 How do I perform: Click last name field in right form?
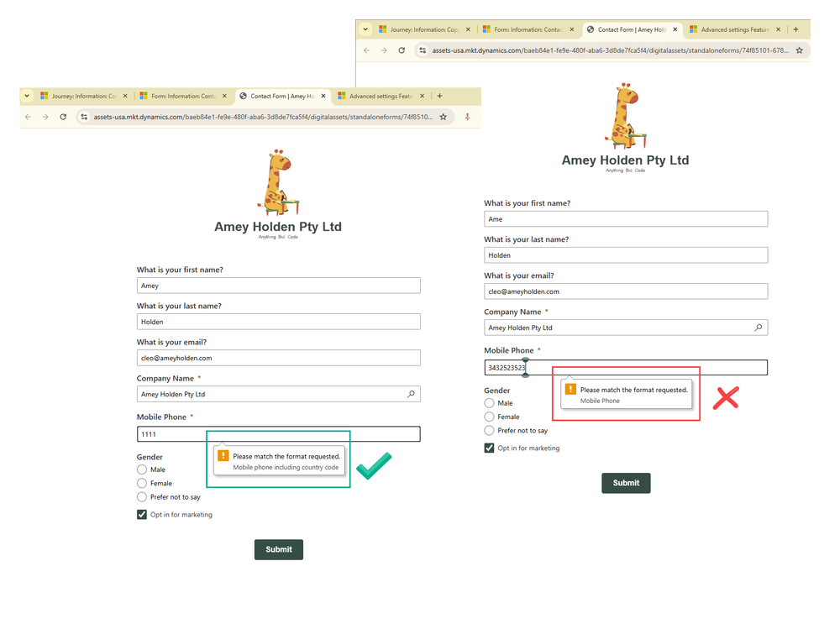(626, 255)
